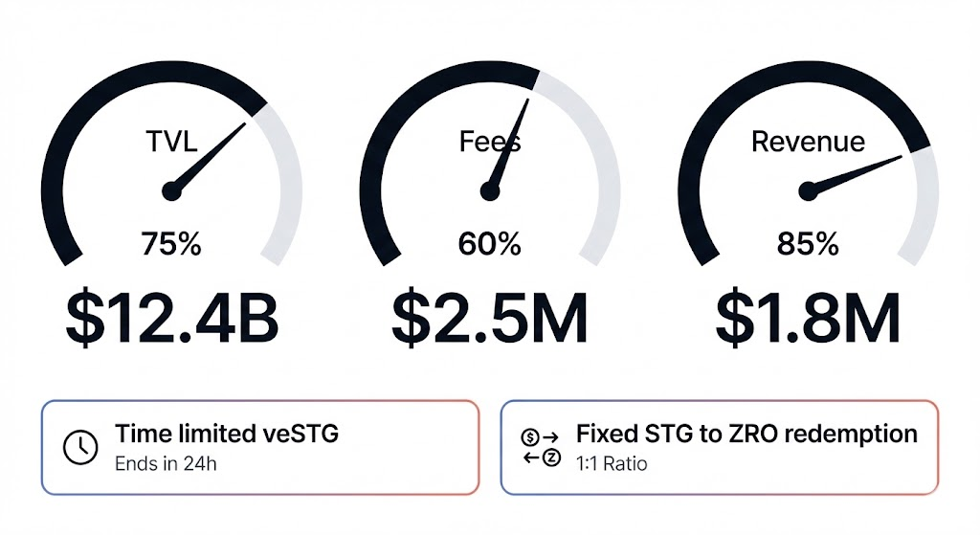Click the 85% reading in Revenue gauge
The width and height of the screenshot is (980, 535).
point(809,244)
